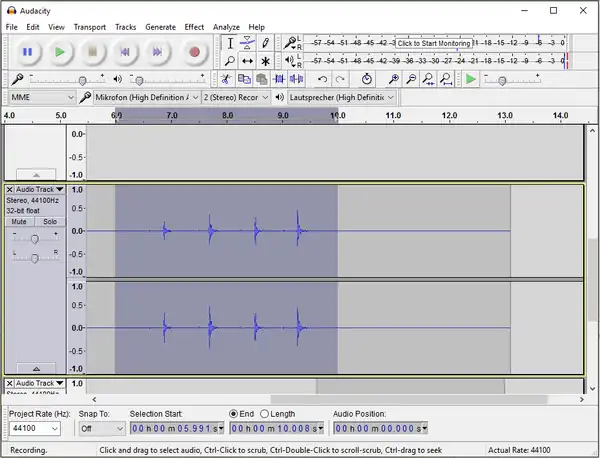Select the Time Shift tool
Image resolution: width=600 pixels, height=458 pixels.
point(247,61)
